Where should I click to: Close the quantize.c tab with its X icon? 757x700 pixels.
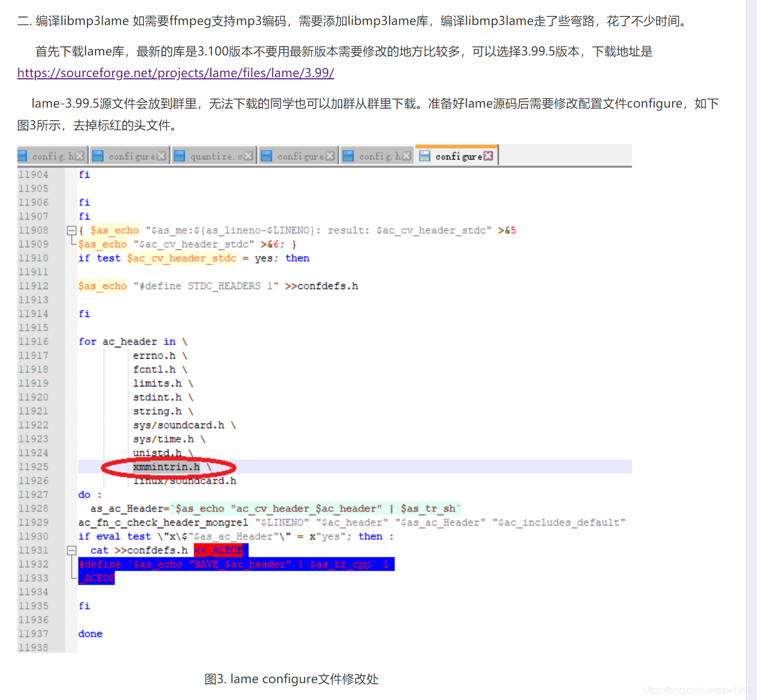point(247,156)
